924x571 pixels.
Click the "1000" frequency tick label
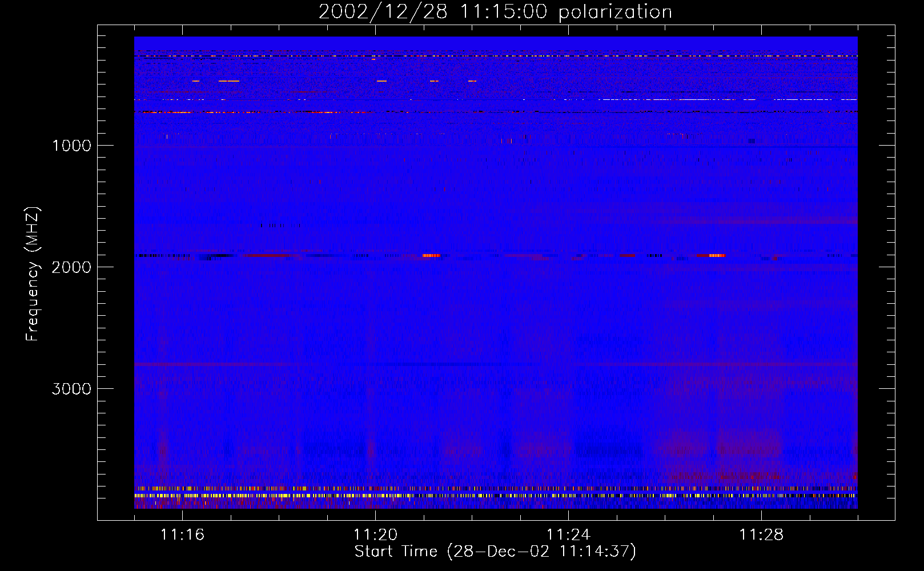[71, 146]
